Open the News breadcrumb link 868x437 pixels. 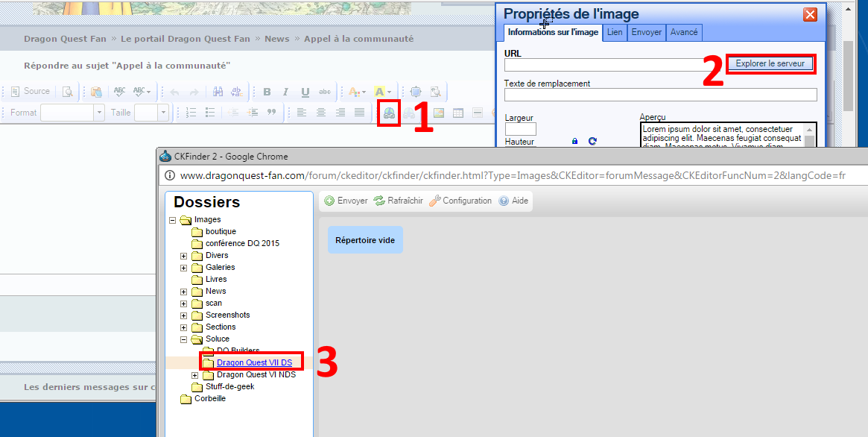(x=276, y=39)
